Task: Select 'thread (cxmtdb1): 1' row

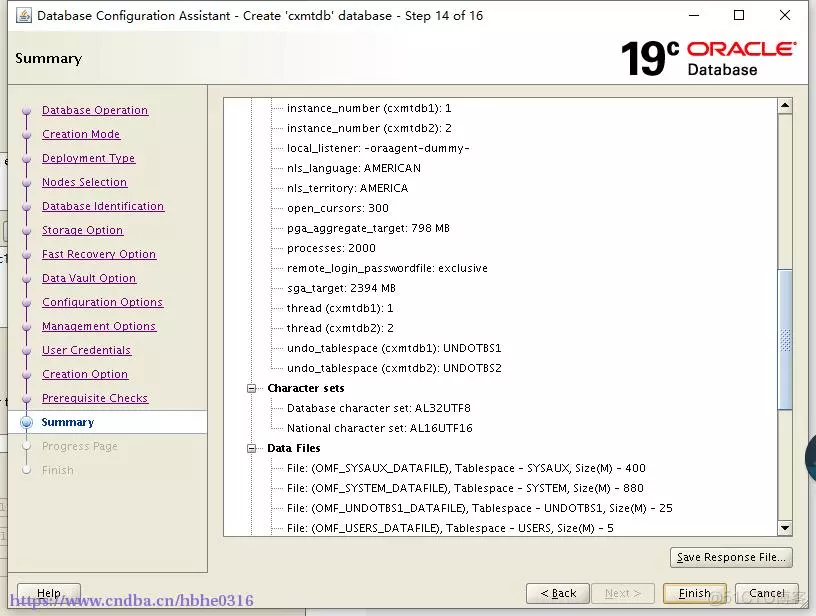Action: (340, 308)
